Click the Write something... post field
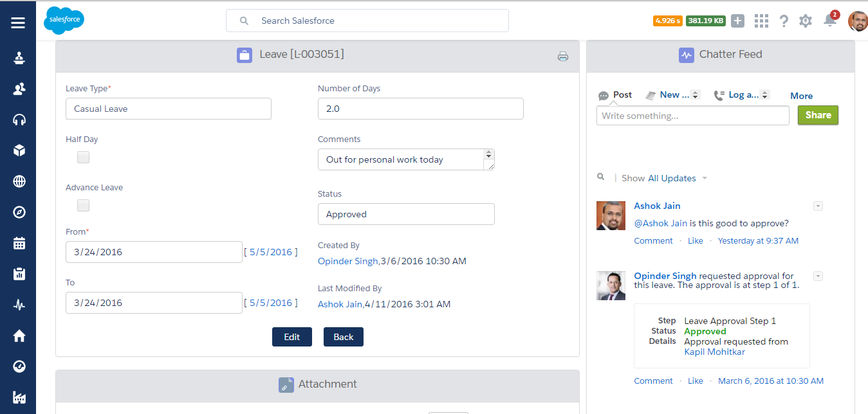 point(693,116)
